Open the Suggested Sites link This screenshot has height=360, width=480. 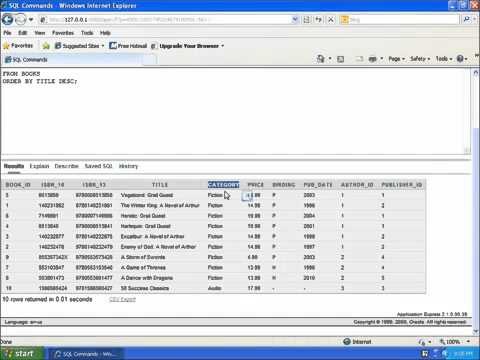tap(80, 46)
